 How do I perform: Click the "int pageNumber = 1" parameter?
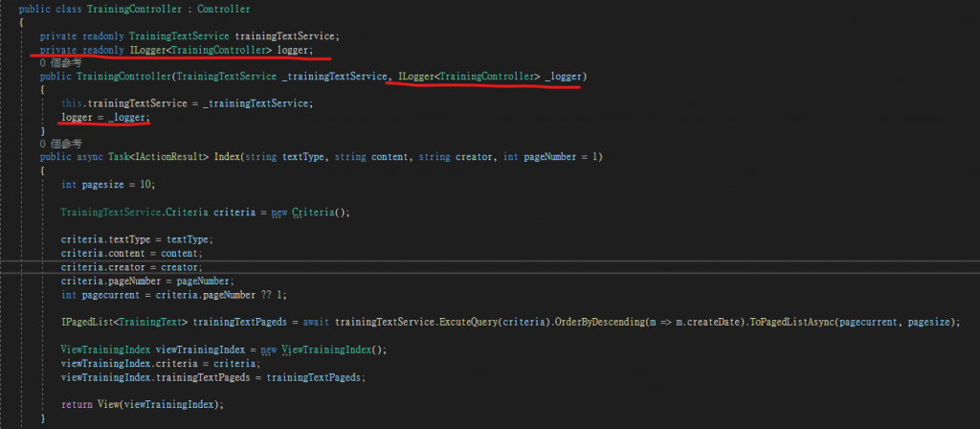click(550, 157)
